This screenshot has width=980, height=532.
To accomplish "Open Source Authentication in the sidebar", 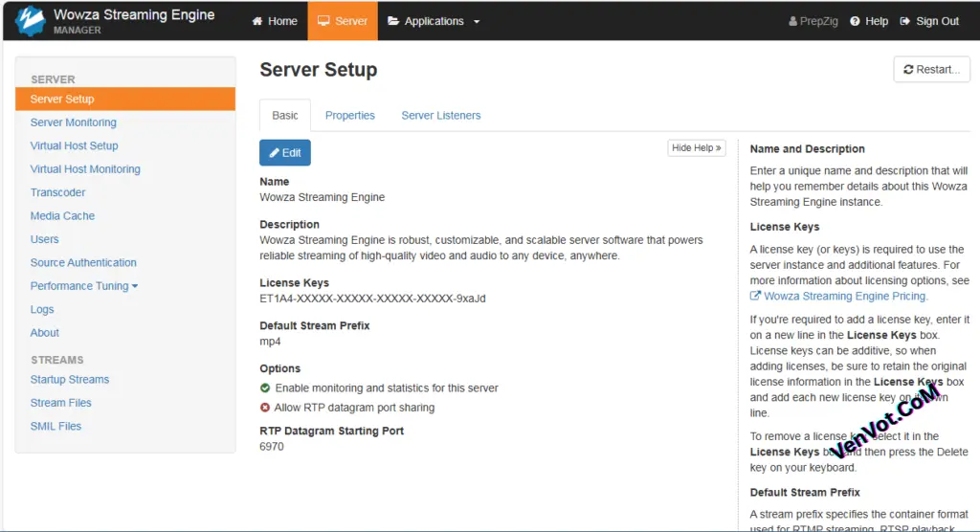I will 83,262.
